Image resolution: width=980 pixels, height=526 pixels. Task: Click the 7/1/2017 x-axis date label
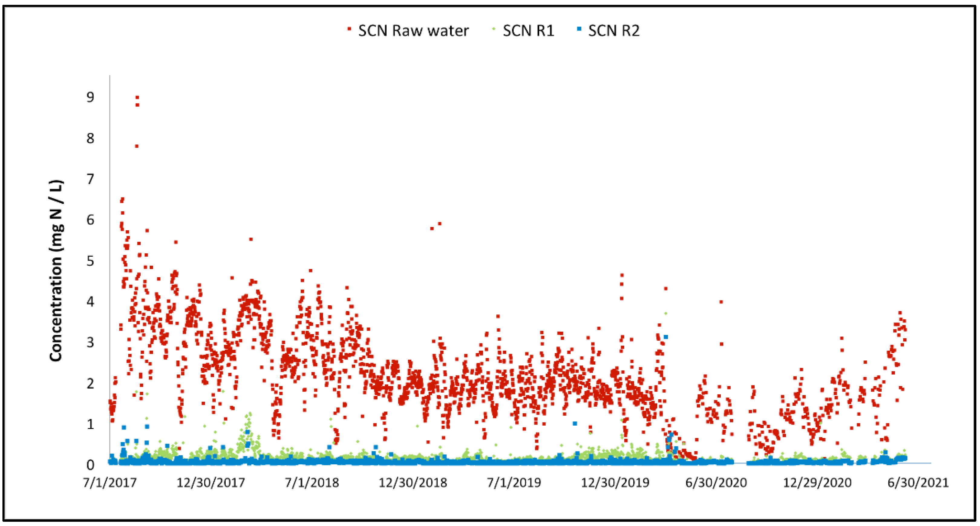(x=110, y=482)
